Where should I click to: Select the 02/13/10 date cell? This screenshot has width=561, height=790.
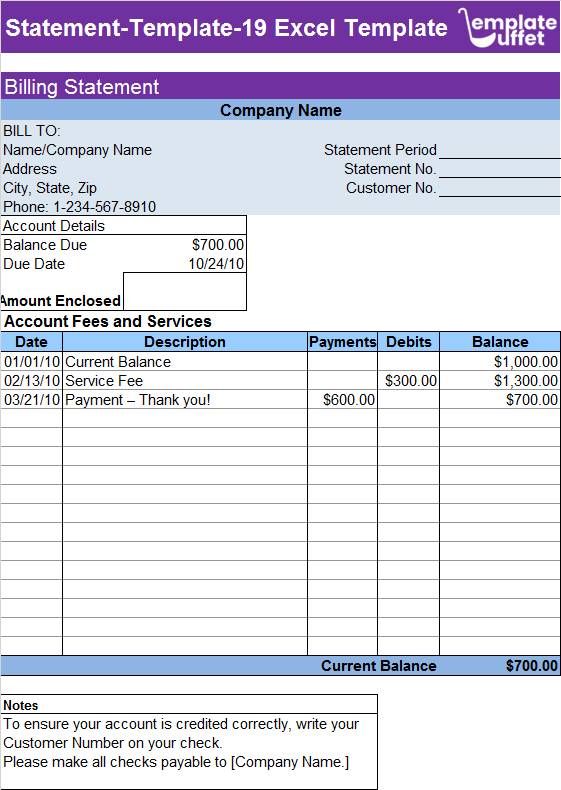[x=32, y=381]
